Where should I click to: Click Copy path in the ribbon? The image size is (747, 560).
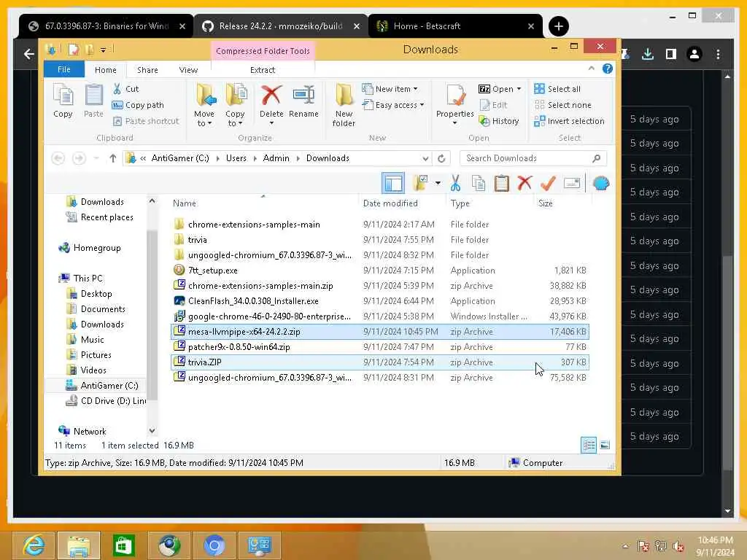coord(138,105)
